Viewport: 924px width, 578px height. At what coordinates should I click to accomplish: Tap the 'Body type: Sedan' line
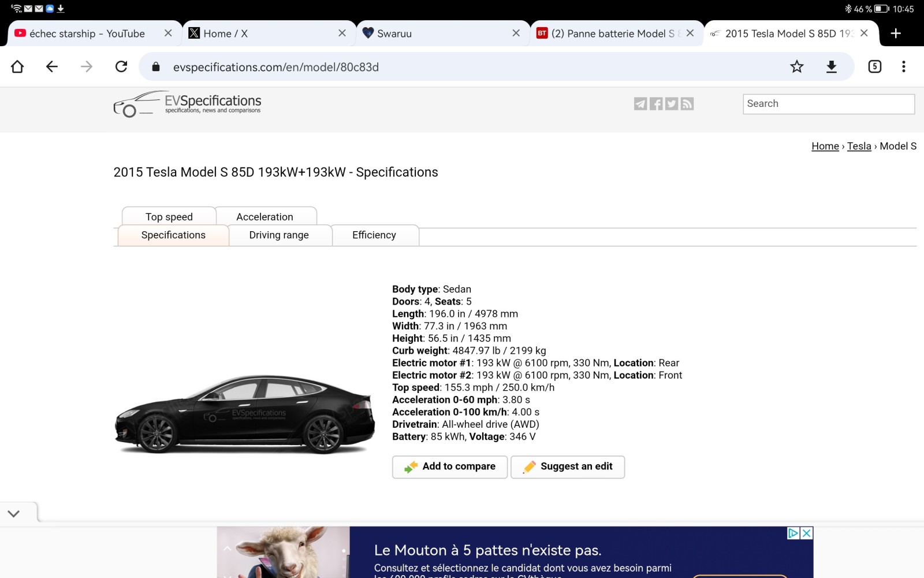pos(431,290)
